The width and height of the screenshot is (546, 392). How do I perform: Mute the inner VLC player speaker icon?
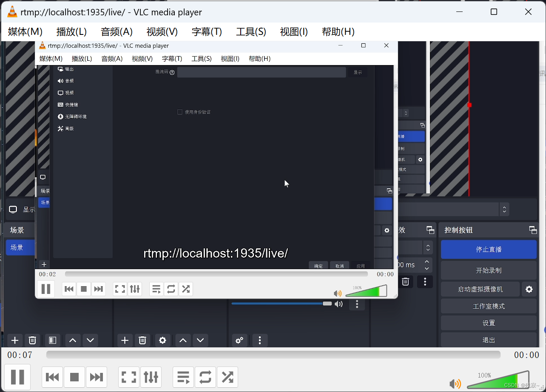pyautogui.click(x=338, y=293)
